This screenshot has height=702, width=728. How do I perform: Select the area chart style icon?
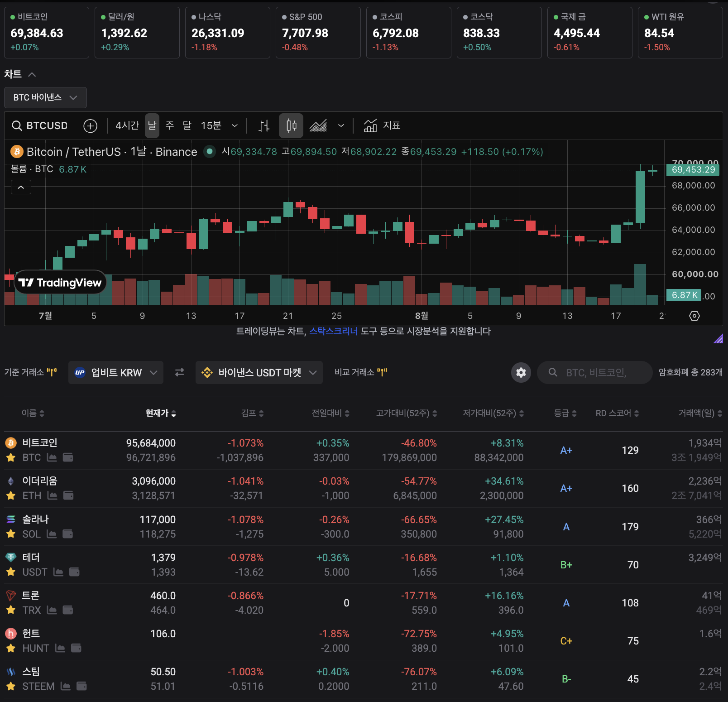click(318, 126)
